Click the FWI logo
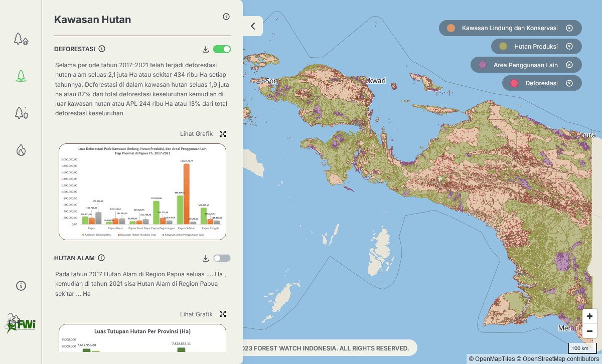The width and height of the screenshot is (602, 364). [x=21, y=324]
